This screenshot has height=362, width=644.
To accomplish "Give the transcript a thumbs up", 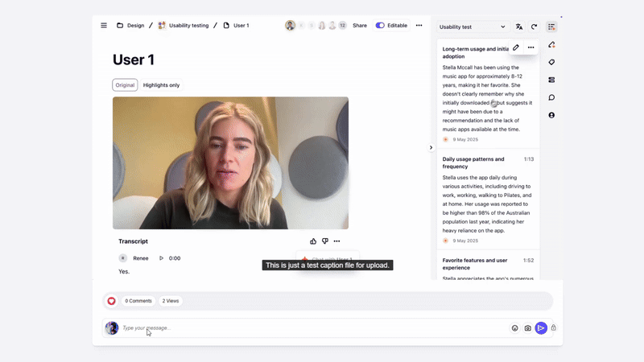I will [313, 241].
